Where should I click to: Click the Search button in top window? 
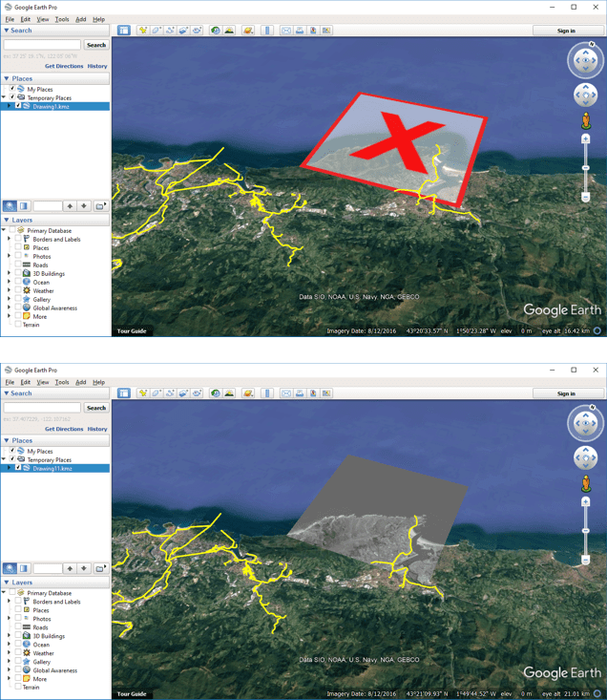coord(96,45)
